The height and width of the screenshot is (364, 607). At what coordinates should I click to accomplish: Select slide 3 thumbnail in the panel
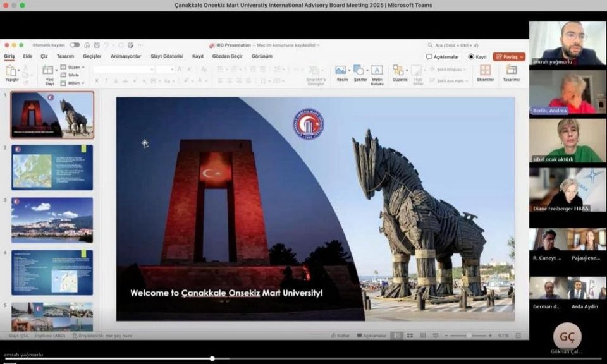click(x=52, y=220)
